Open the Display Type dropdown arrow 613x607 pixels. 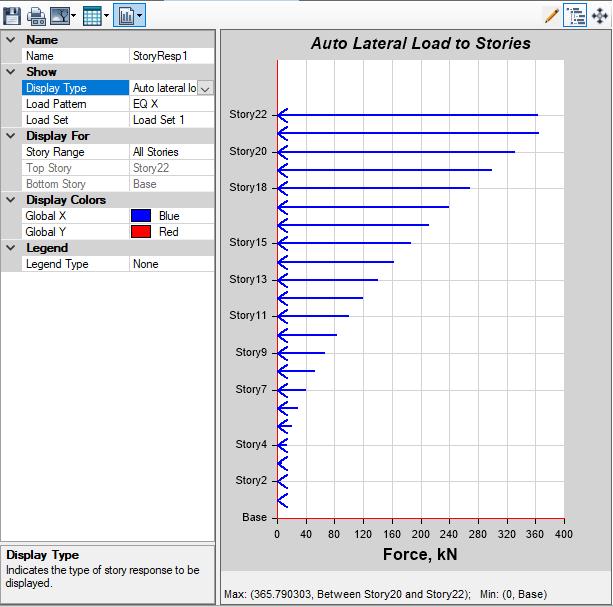pyautogui.click(x=205, y=88)
